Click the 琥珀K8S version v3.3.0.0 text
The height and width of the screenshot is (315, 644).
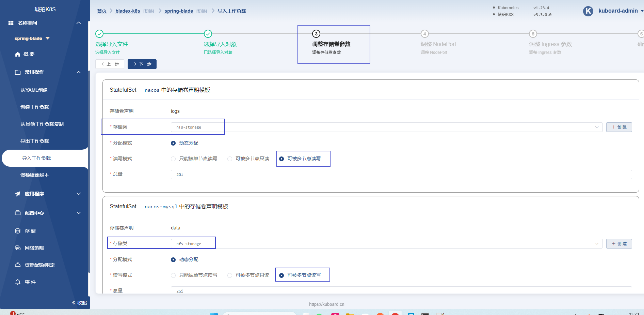[x=543, y=15]
